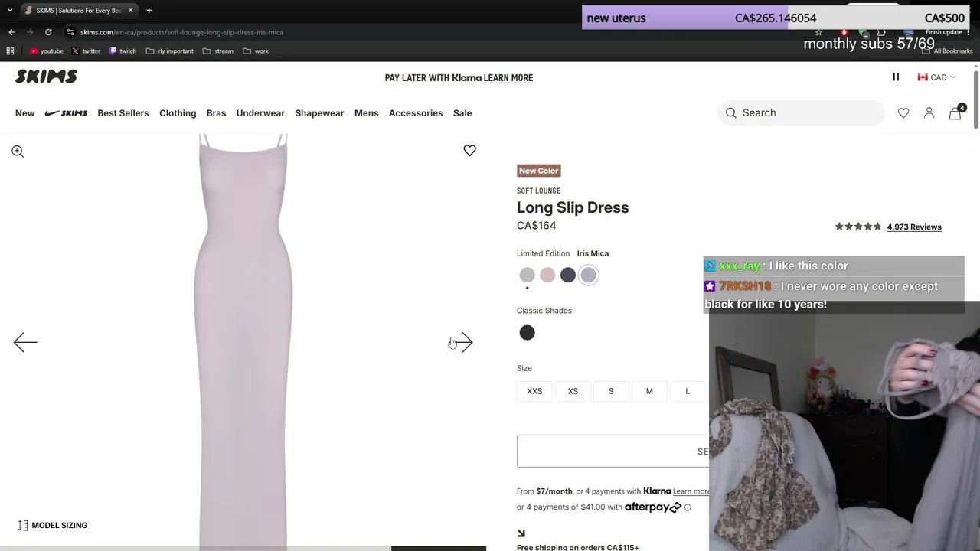The image size is (980, 551).
Task: Open the wishlist heart in the header
Action: click(903, 113)
